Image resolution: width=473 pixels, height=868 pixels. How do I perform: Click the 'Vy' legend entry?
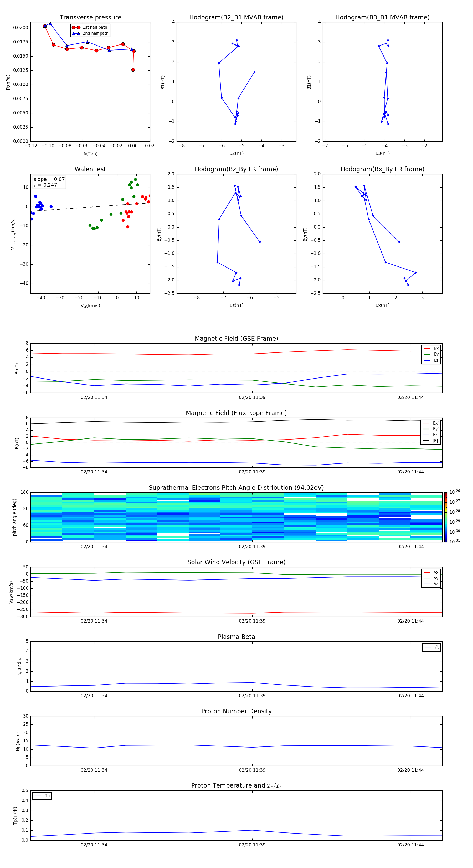431,578
